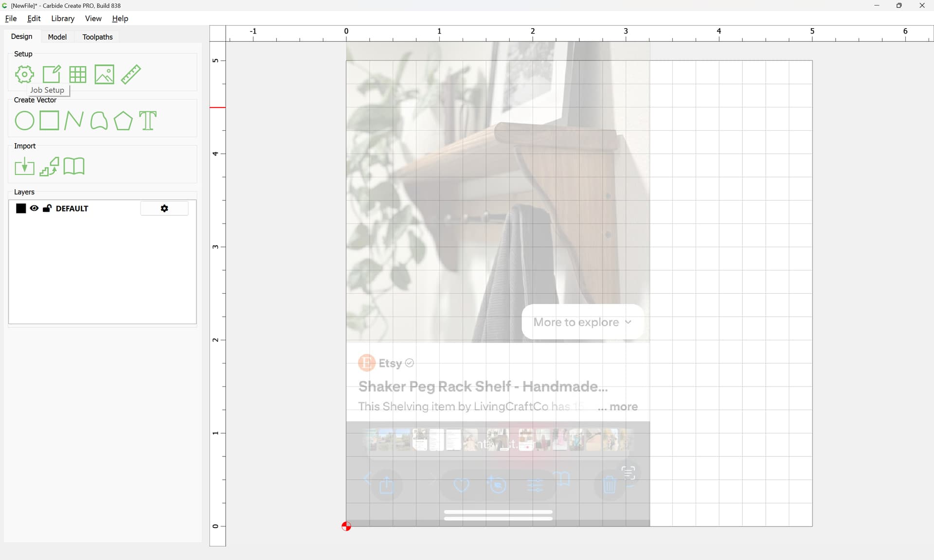Select the Circle vector tool
Viewport: 934px width, 560px height.
point(24,121)
